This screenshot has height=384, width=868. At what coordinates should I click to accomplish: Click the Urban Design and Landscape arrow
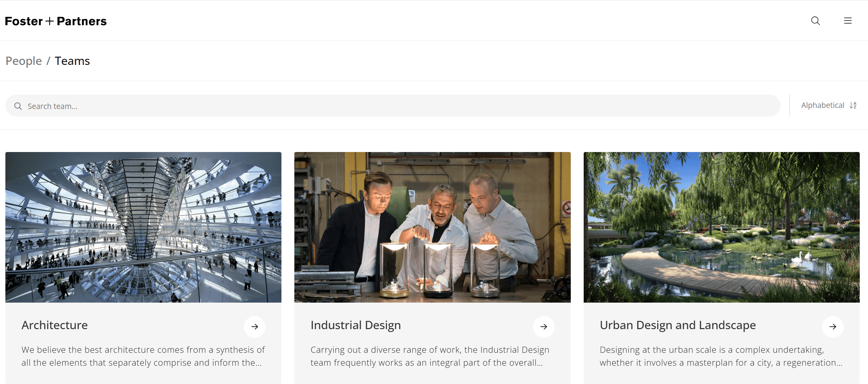833,327
